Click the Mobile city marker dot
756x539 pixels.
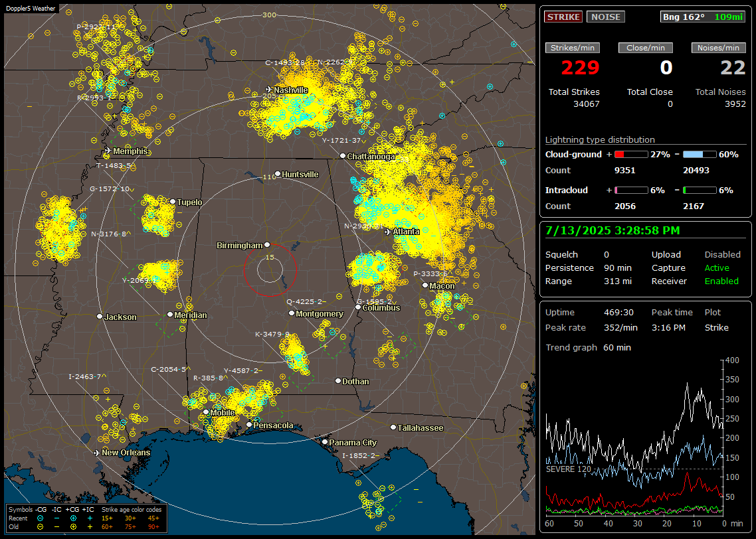[x=206, y=412]
